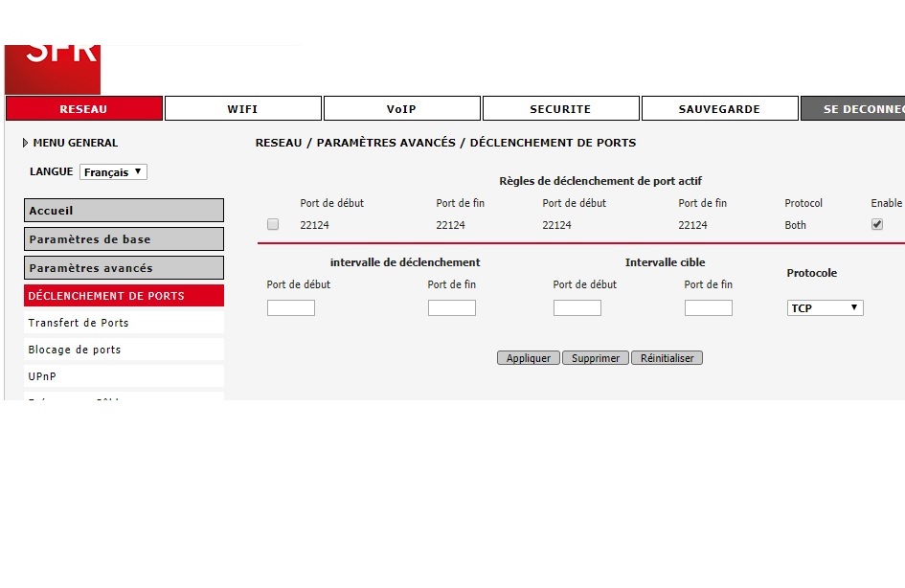Click the SE DECONNECTER button

tap(853, 109)
